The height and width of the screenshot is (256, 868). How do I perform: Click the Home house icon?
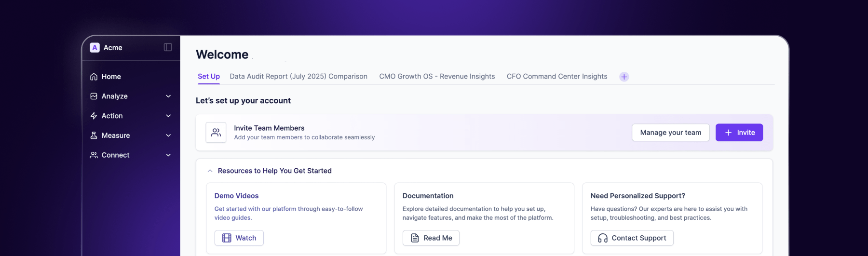[x=94, y=77]
